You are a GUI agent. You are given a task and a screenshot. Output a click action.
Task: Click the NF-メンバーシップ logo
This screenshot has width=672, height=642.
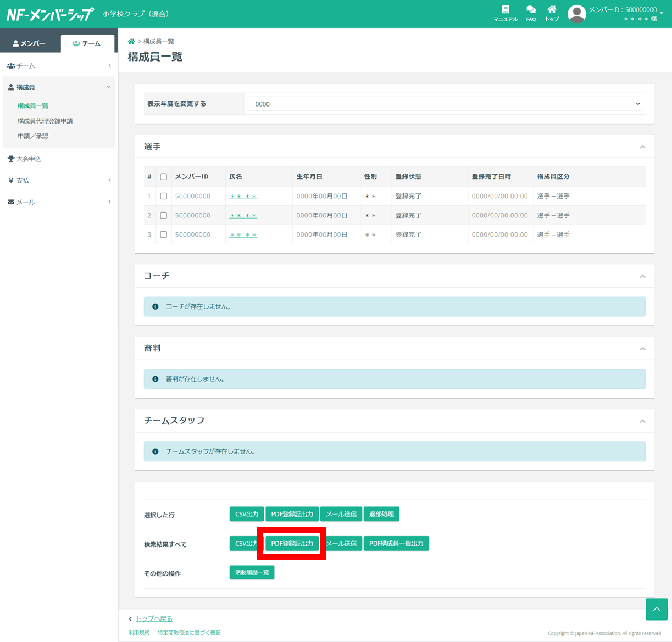coord(50,14)
